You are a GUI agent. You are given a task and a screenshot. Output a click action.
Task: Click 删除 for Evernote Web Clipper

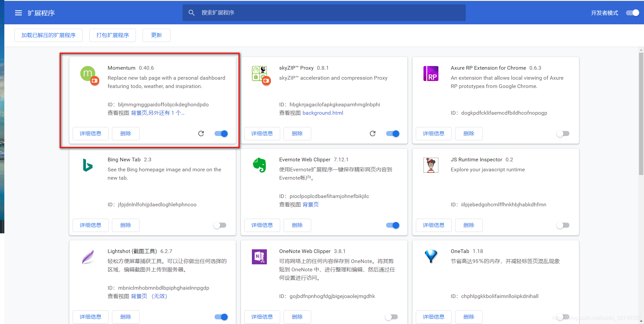(x=297, y=225)
